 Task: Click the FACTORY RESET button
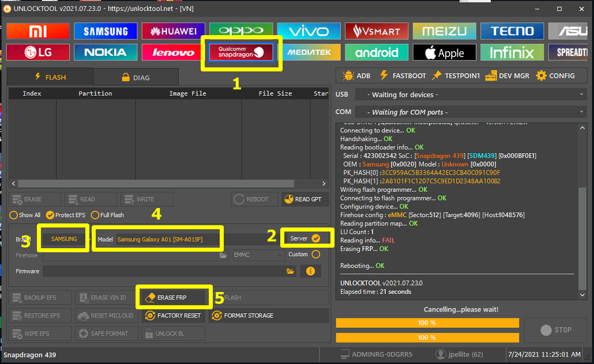(x=174, y=316)
